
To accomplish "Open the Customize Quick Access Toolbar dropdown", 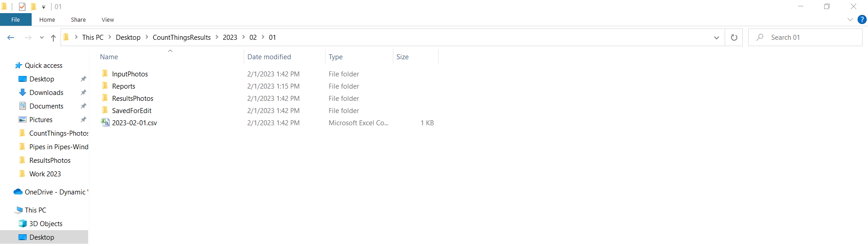I will pos(43,7).
